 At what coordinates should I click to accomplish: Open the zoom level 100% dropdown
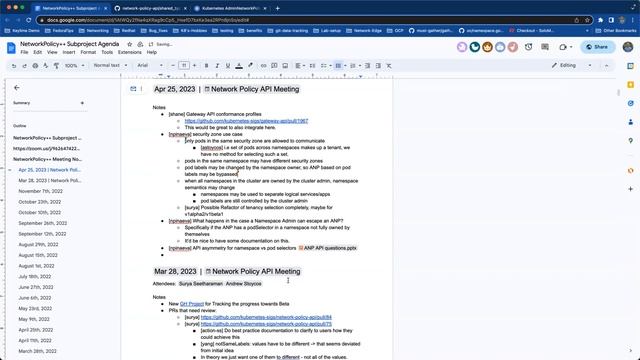click(75, 66)
